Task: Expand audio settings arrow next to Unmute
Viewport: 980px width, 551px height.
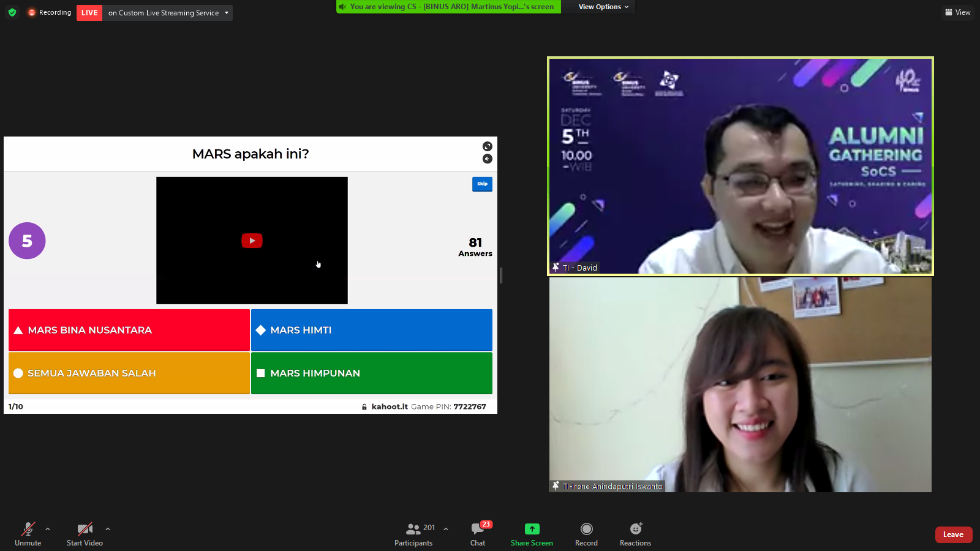Action: coord(48,529)
